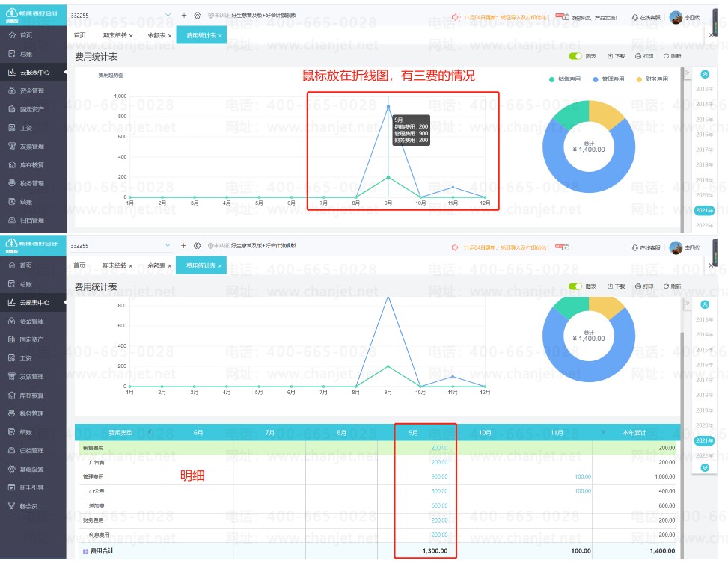728x566 pixels.
Task: Select year 2019年 in upper screenshot
Action: click(704, 180)
